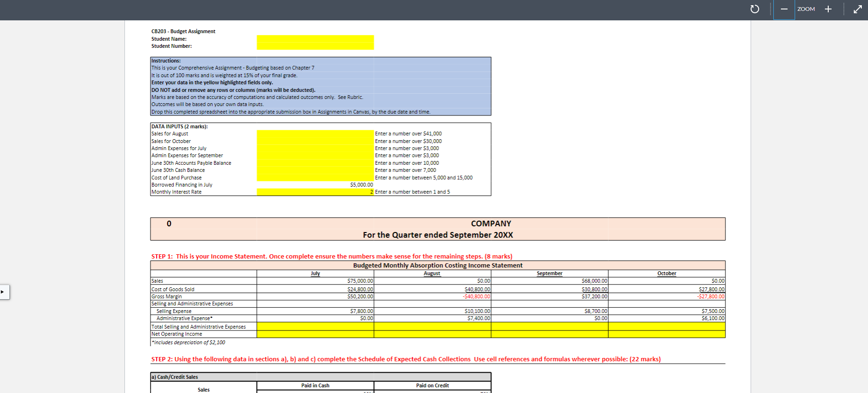Click 'Budgeted Monthly Absorption Costing Income Statement' heading
The width and height of the screenshot is (868, 393).
click(438, 265)
